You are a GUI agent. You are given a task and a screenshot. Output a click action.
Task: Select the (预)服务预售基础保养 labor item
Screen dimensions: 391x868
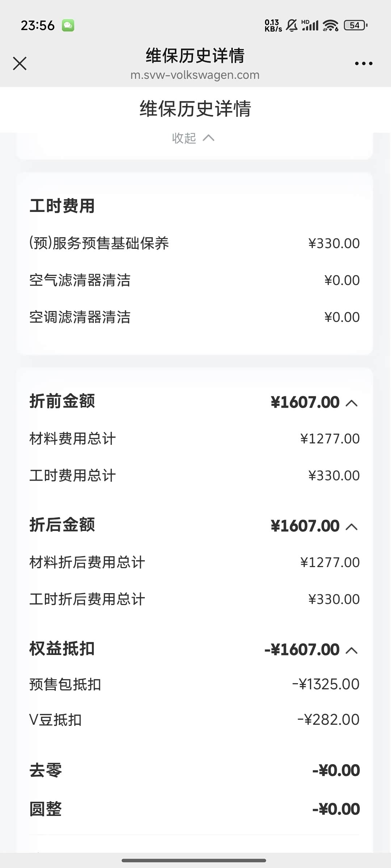[x=99, y=243]
